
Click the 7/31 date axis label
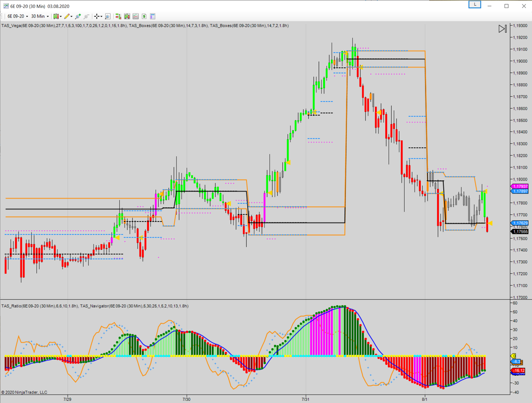click(x=305, y=399)
